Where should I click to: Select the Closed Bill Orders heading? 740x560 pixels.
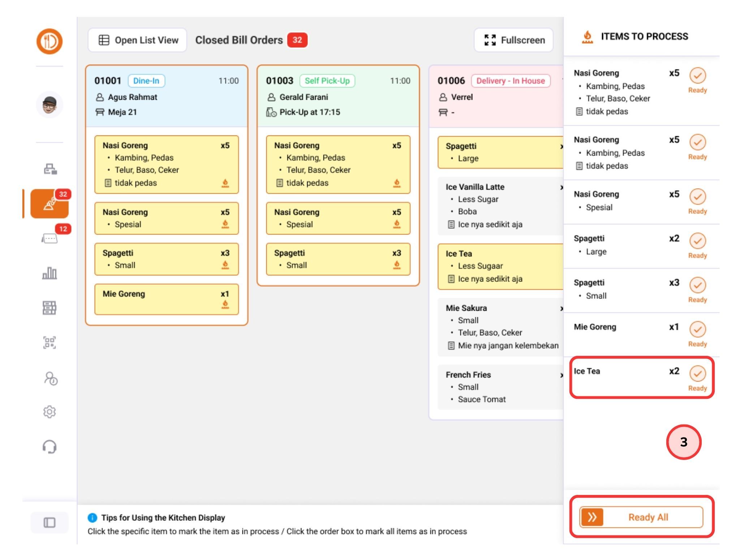click(x=239, y=40)
